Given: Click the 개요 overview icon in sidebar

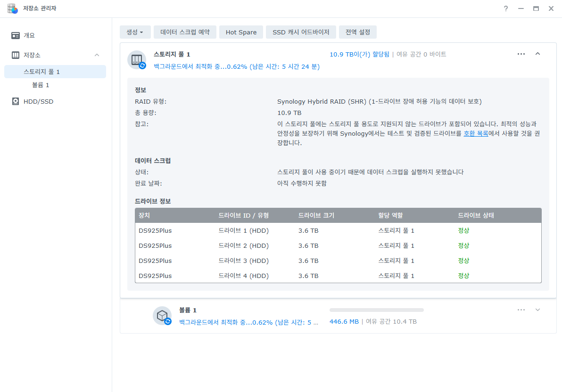Looking at the screenshot, I should [16, 35].
